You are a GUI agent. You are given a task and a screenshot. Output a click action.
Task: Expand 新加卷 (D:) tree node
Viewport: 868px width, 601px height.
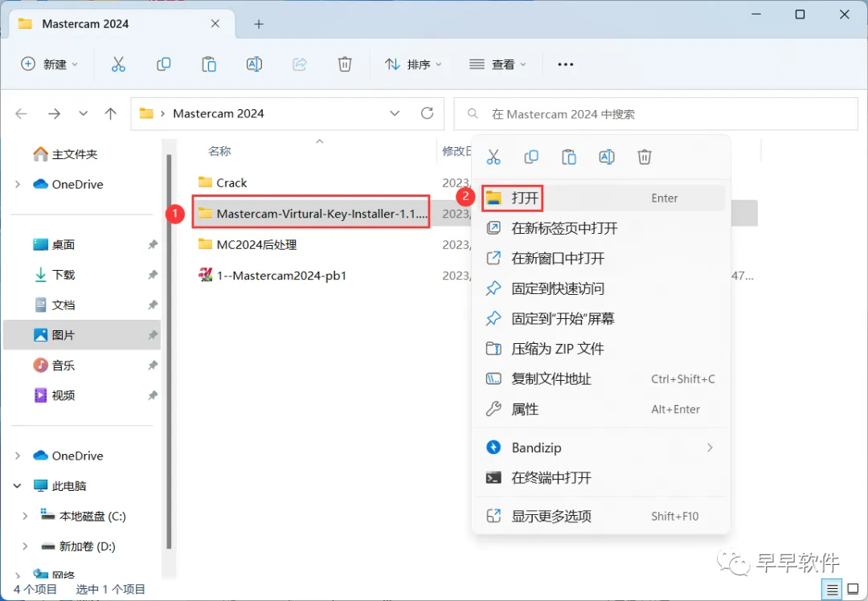pos(25,546)
